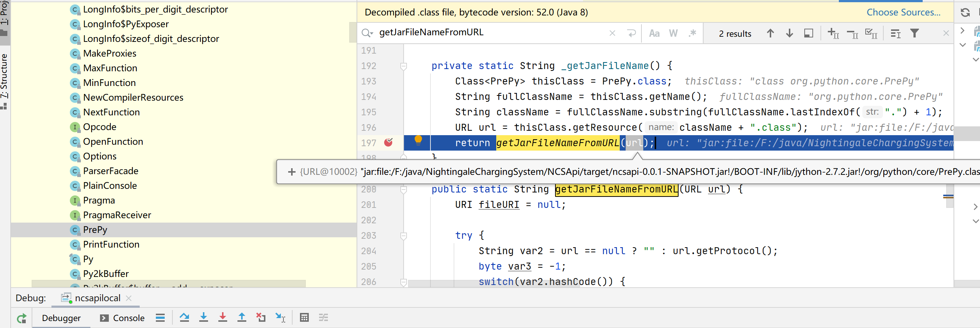Close the ncsapilocal debug tab
The width and height of the screenshot is (980, 328).
click(129, 298)
